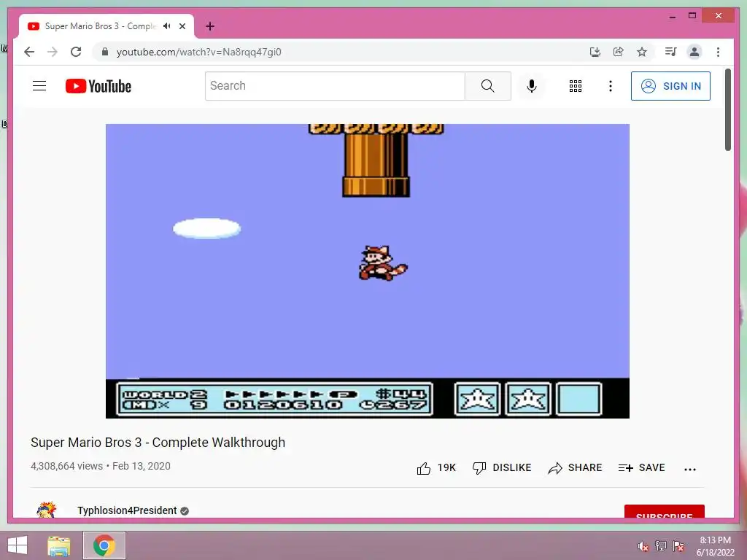Screen dimensions: 747x560
Task: Open YouTube settings three-dot menu
Action: coord(611,86)
